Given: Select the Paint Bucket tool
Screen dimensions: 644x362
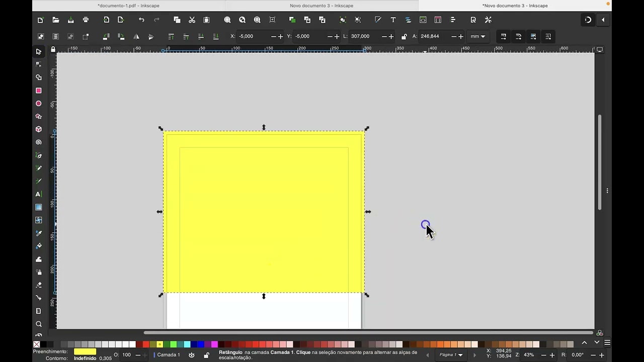Looking at the screenshot, I should coord(39,246).
